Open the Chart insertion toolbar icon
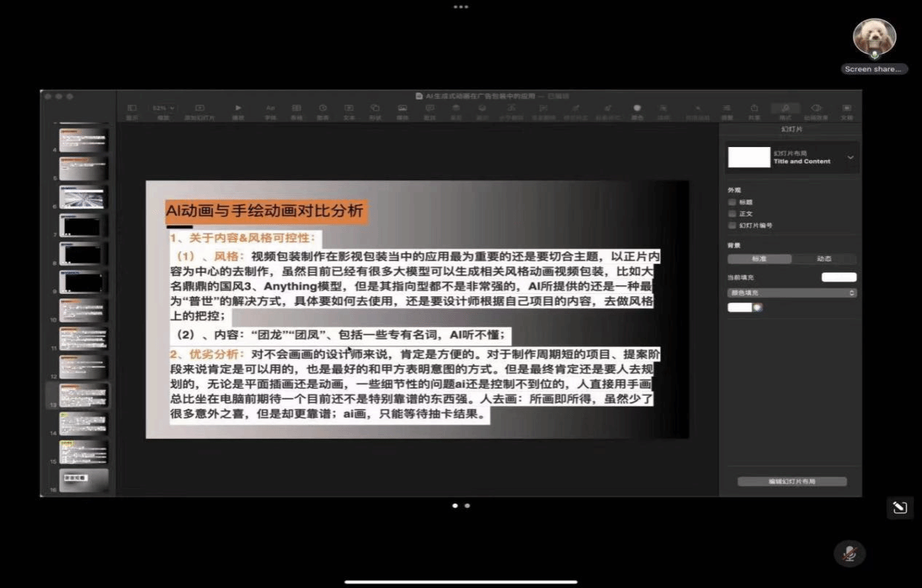922x588 pixels. coord(323,109)
